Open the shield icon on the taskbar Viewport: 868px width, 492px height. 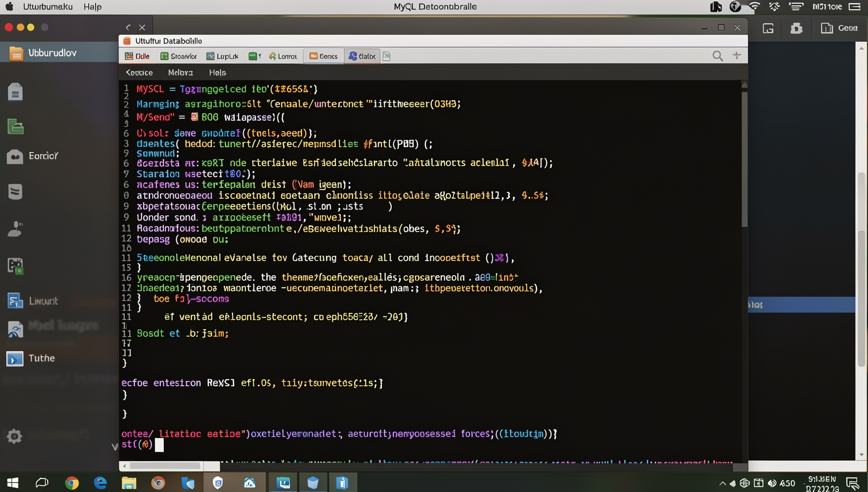pyautogui.click(x=218, y=483)
